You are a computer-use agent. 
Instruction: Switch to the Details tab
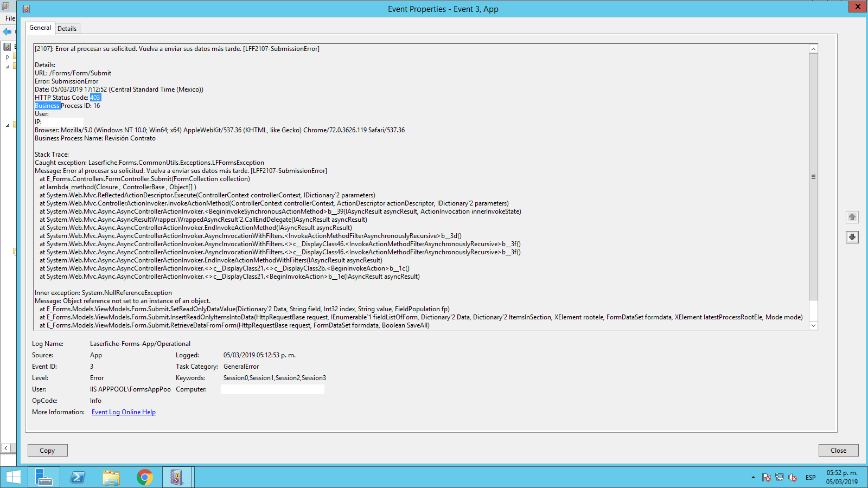67,29
